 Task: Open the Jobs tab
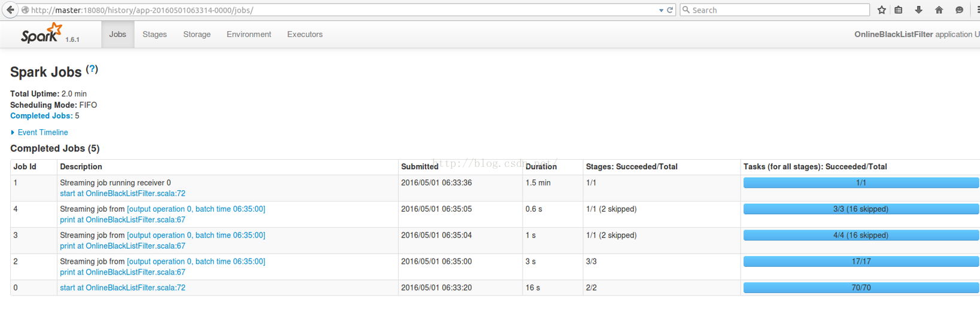pos(117,34)
